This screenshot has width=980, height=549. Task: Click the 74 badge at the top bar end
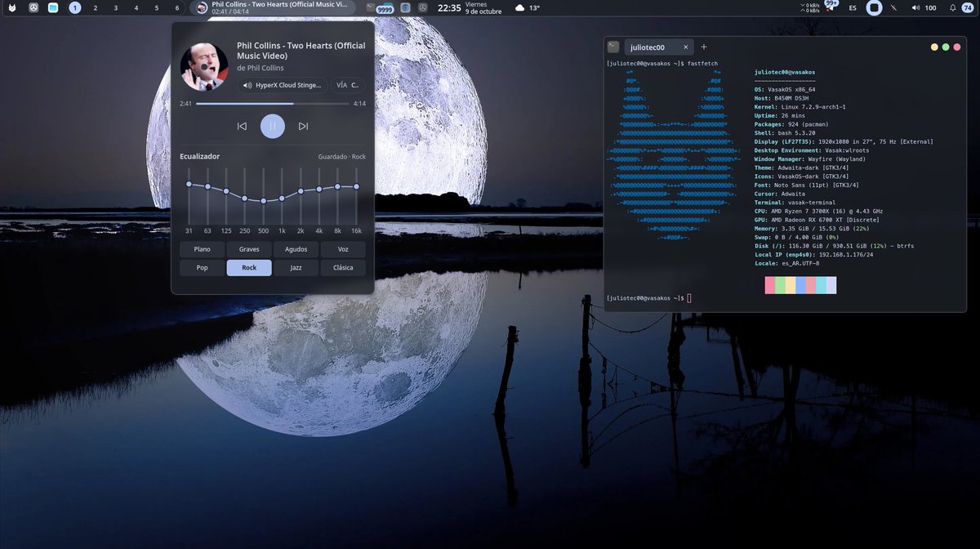[x=968, y=7]
